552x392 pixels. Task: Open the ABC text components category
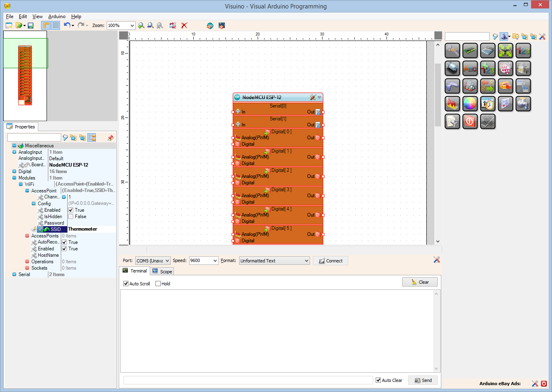pyautogui.click(x=470, y=68)
